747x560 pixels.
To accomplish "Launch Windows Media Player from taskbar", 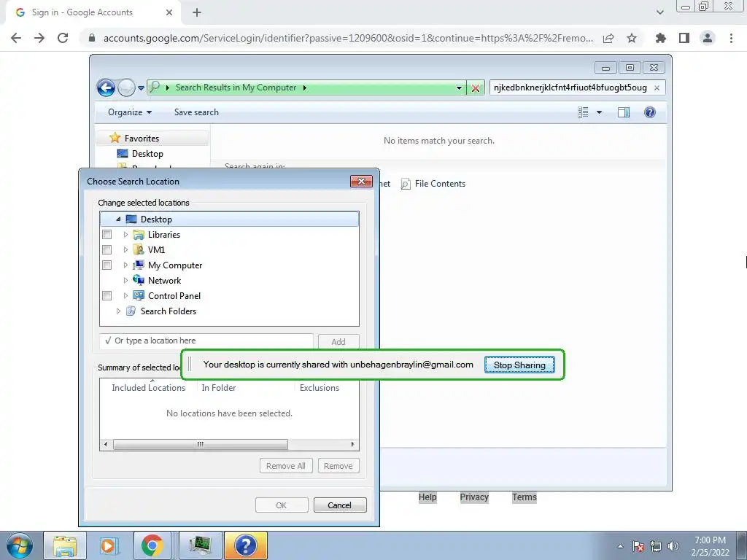I will pos(108,545).
